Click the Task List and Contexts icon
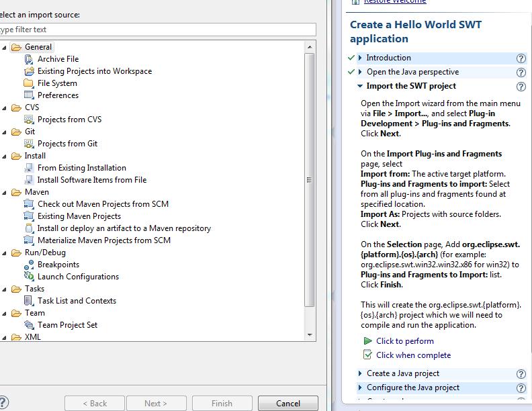Image resolution: width=532 pixels, height=411 pixels. pyautogui.click(x=29, y=301)
